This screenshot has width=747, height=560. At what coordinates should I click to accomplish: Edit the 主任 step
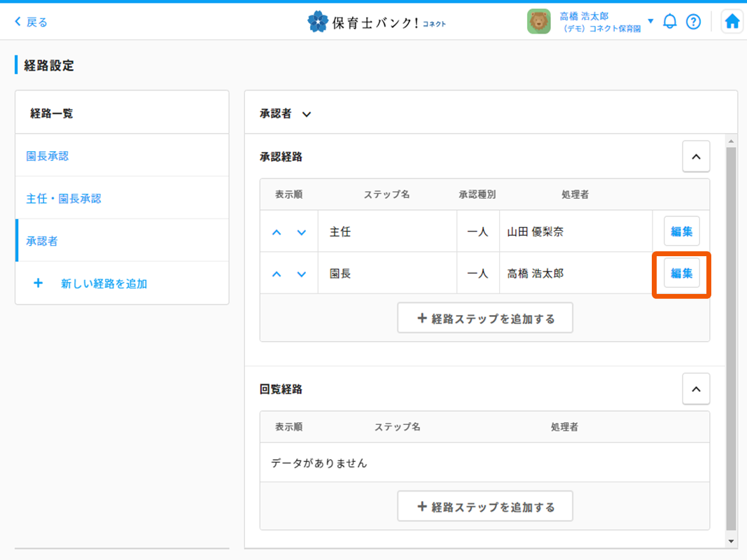pyautogui.click(x=681, y=232)
